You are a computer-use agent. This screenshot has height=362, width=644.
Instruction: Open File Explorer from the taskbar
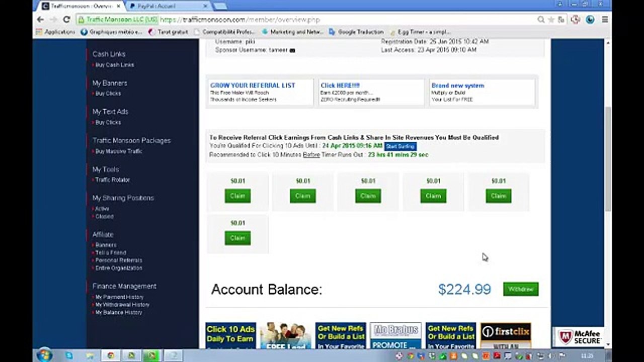pyautogui.click(x=90, y=355)
